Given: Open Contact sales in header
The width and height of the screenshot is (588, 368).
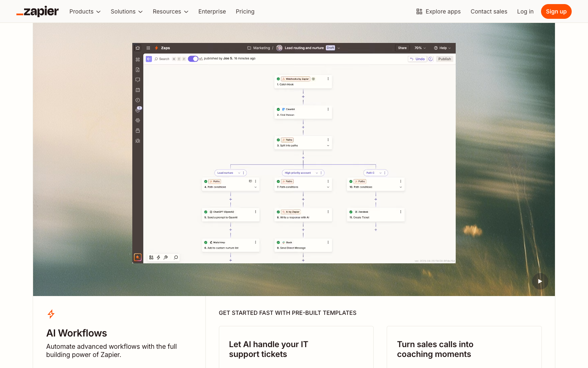Looking at the screenshot, I should tap(489, 11).
